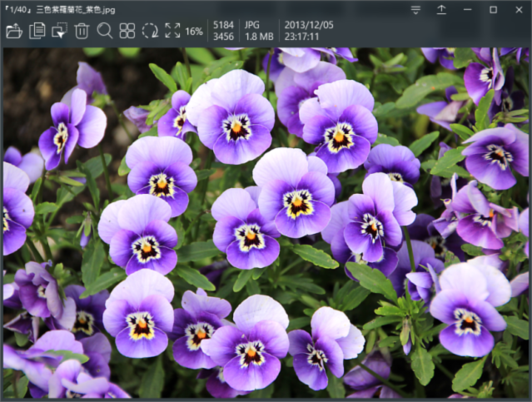
Task: Maximize the image viewer window
Action: coord(494,10)
